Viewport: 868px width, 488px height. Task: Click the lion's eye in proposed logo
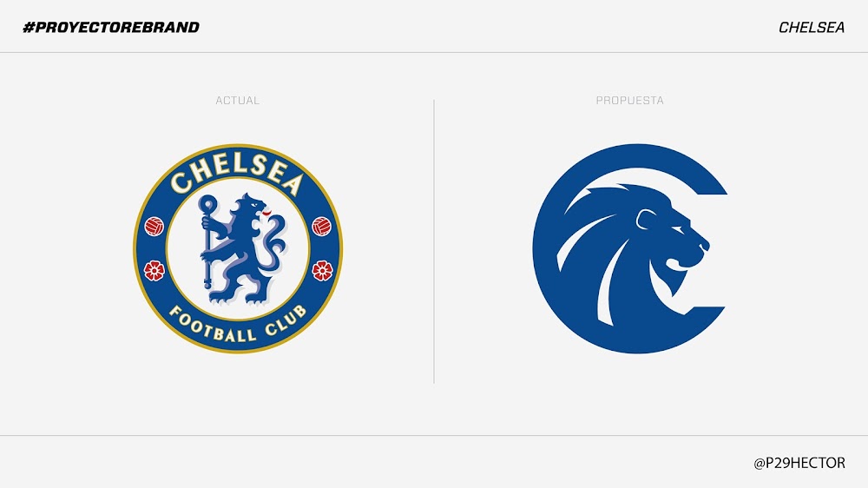(x=676, y=228)
